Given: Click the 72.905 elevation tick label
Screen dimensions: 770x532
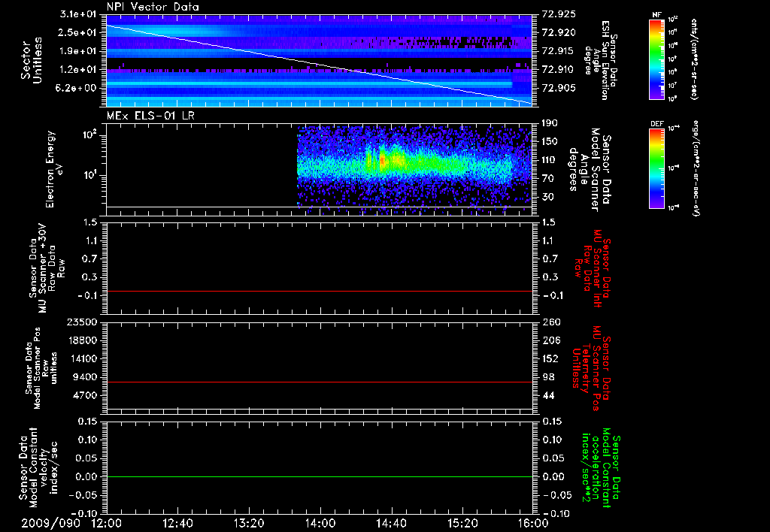Looking at the screenshot, I should coord(559,89).
